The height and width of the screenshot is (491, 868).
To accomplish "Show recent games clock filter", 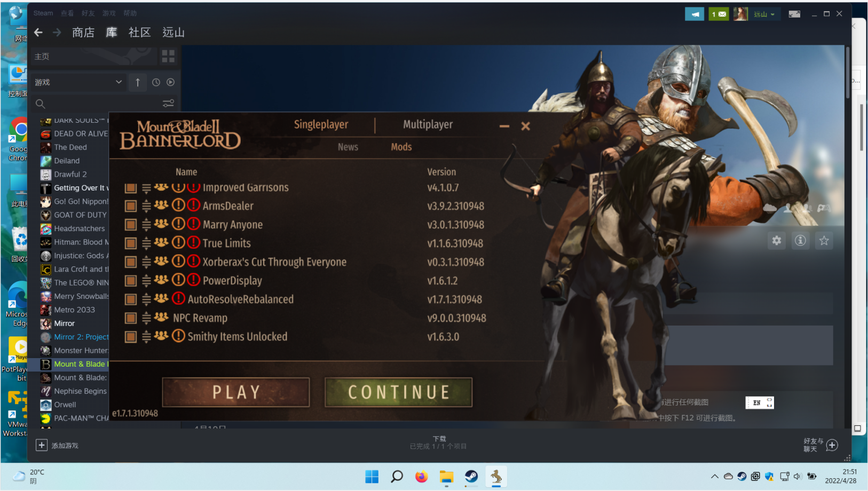I will (156, 82).
